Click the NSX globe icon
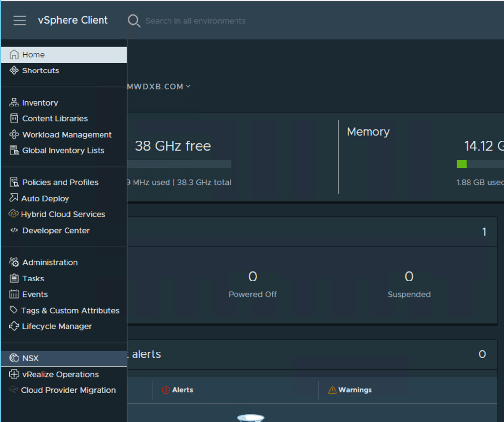The image size is (504, 422). [x=14, y=358]
